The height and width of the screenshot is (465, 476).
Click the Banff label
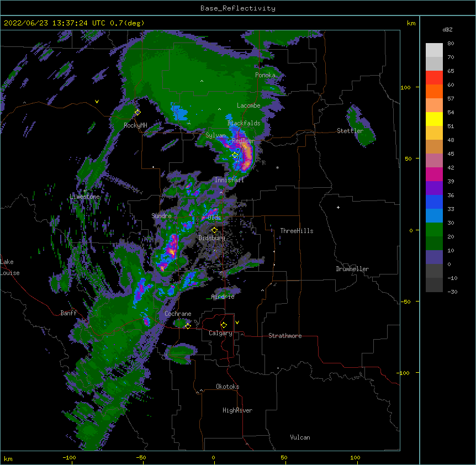tap(68, 313)
